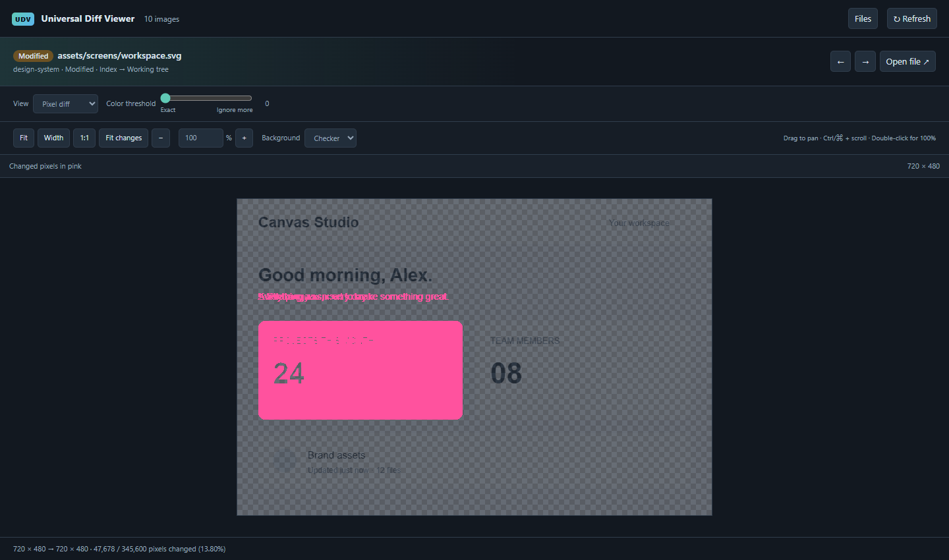This screenshot has height=560, width=949.
Task: Click the '720 × 480' dimensions label above the preview
Action: (923, 166)
